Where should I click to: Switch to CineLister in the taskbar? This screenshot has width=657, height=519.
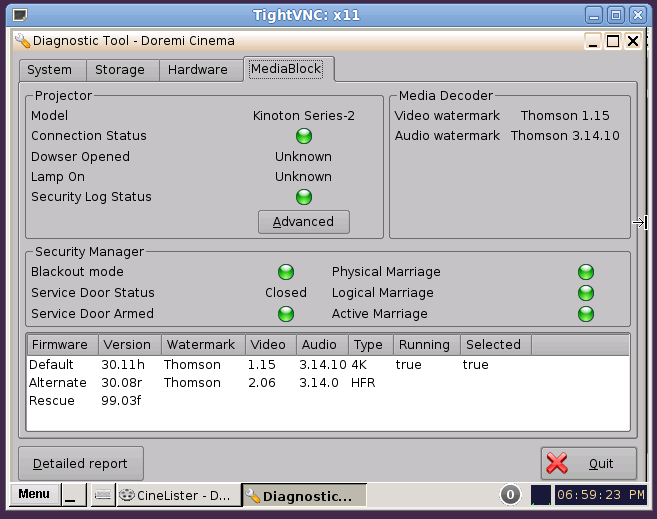(179, 495)
